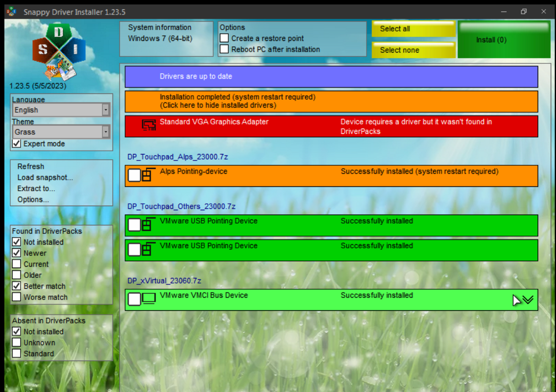The width and height of the screenshot is (556, 392).
Task: Click the Standard VGA Graphics Adapter row
Action: tap(331, 126)
